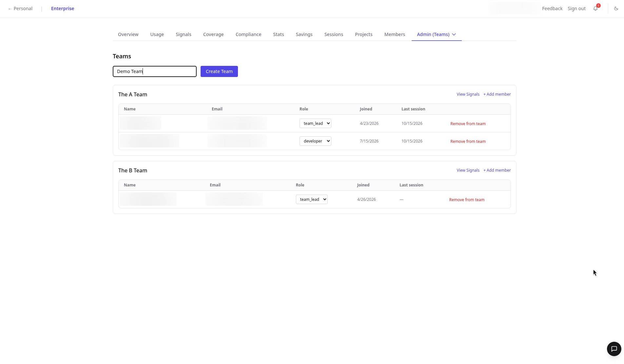624x364 pixels.
Task: Click the 4/23/2026 joined date
Action: tap(369, 124)
